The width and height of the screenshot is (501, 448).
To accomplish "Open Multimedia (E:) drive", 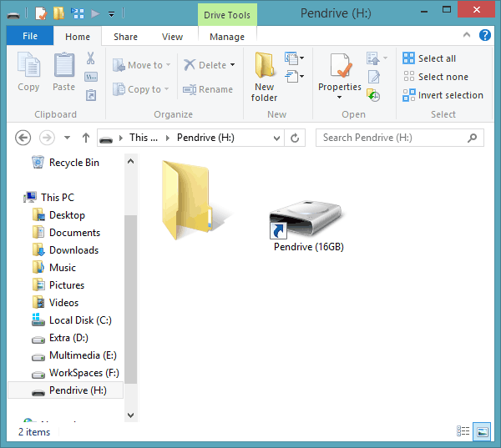I will [74, 355].
